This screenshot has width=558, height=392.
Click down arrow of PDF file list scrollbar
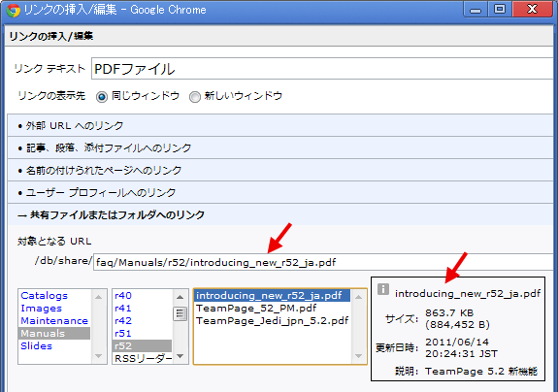(x=358, y=356)
